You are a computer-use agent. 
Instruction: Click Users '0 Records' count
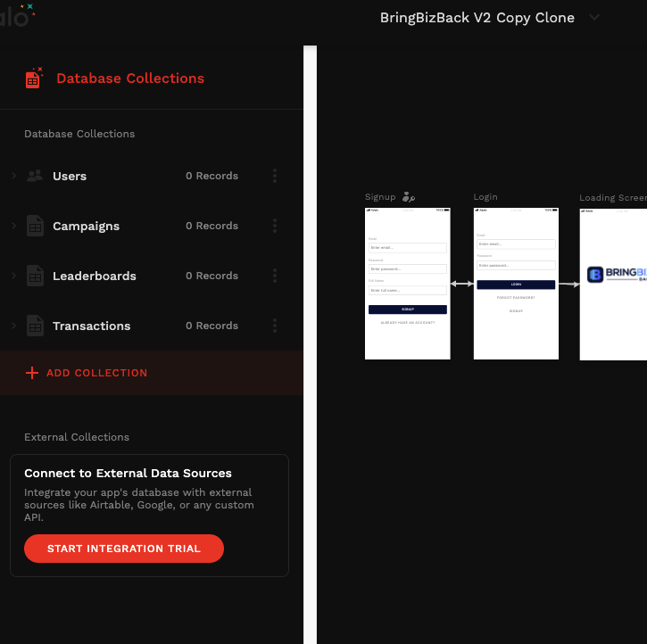[212, 176]
